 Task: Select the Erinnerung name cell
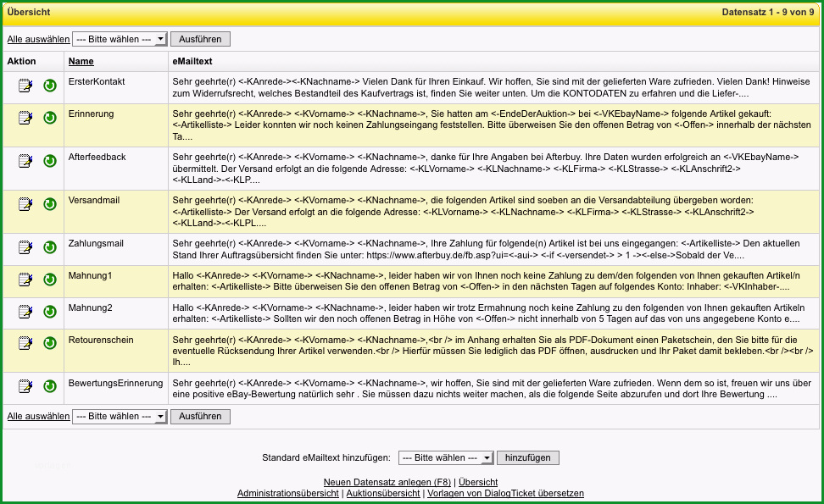[91, 114]
